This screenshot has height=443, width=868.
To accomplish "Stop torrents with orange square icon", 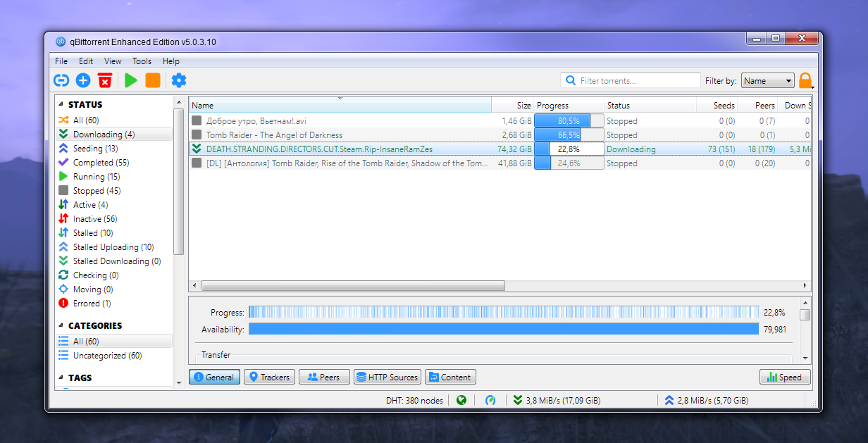I will [153, 80].
